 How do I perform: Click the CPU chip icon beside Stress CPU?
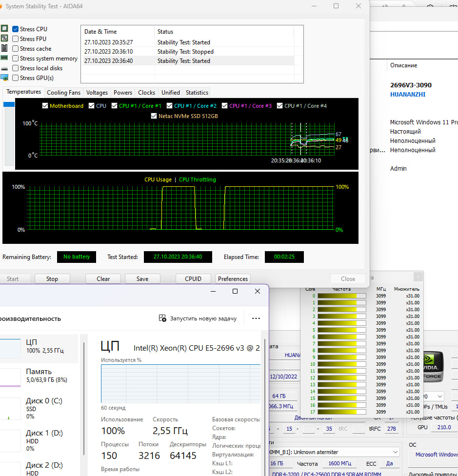(x=4, y=29)
